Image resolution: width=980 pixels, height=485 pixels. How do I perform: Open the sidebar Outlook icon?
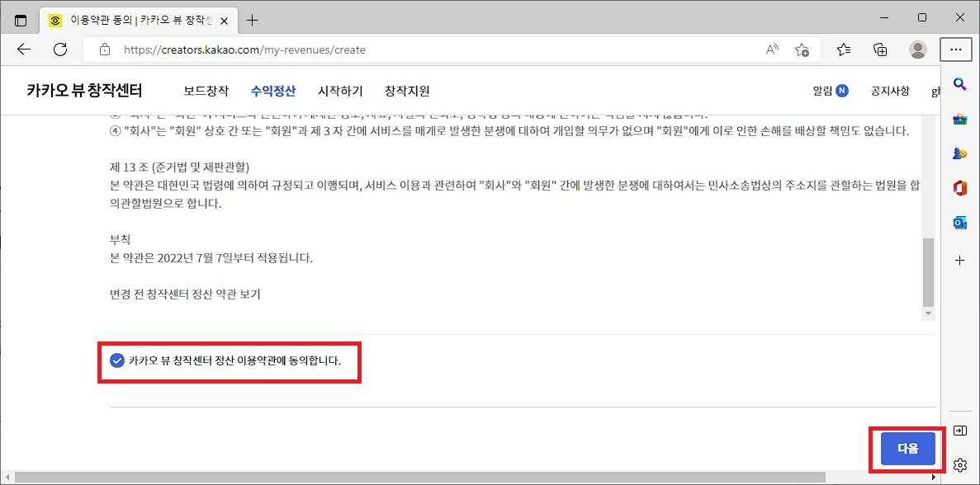960,223
